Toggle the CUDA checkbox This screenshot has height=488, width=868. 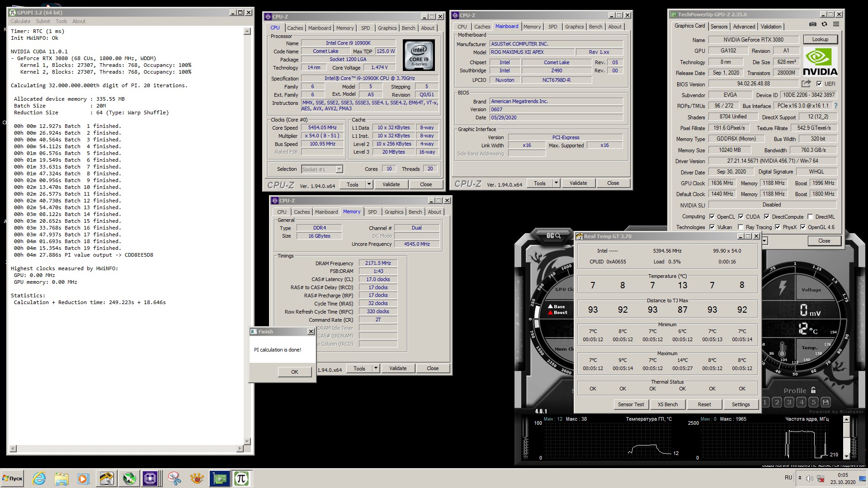click(741, 217)
